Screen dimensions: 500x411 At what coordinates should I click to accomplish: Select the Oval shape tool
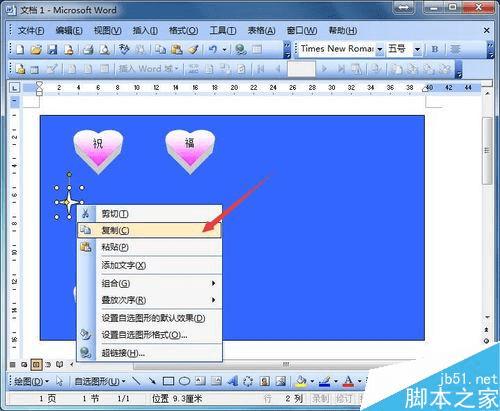pos(184,381)
